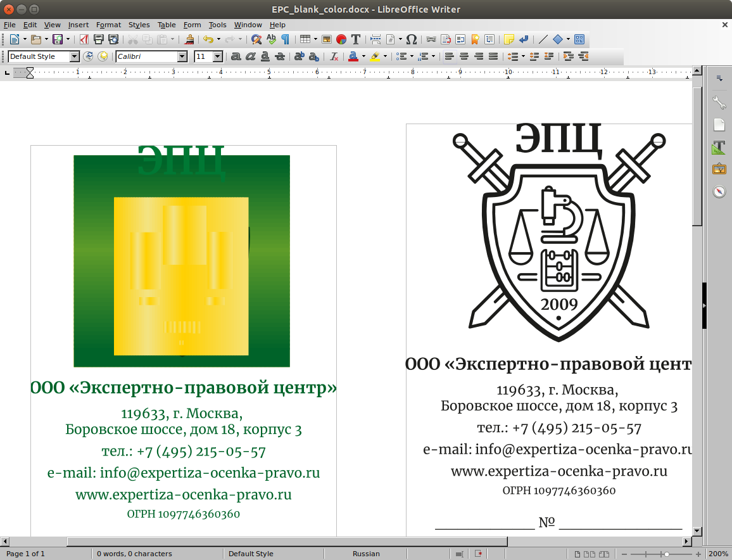Expand New Document dropdown arrow
This screenshot has height=560, width=732.
coord(25,39)
